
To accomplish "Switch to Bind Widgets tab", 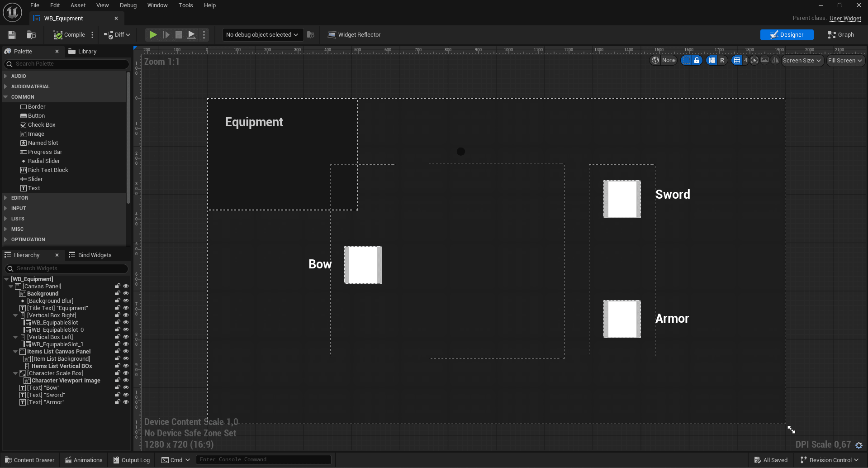I will click(x=90, y=255).
